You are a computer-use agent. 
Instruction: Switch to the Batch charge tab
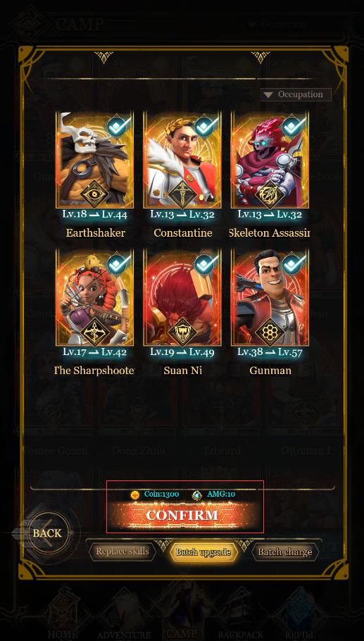point(284,552)
